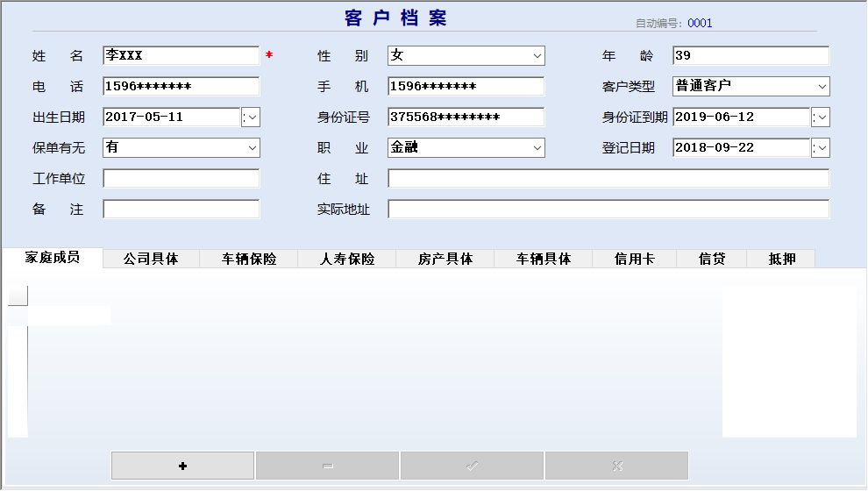Click the checkmark confirm button
This screenshot has height=491, width=868.
tap(472, 466)
